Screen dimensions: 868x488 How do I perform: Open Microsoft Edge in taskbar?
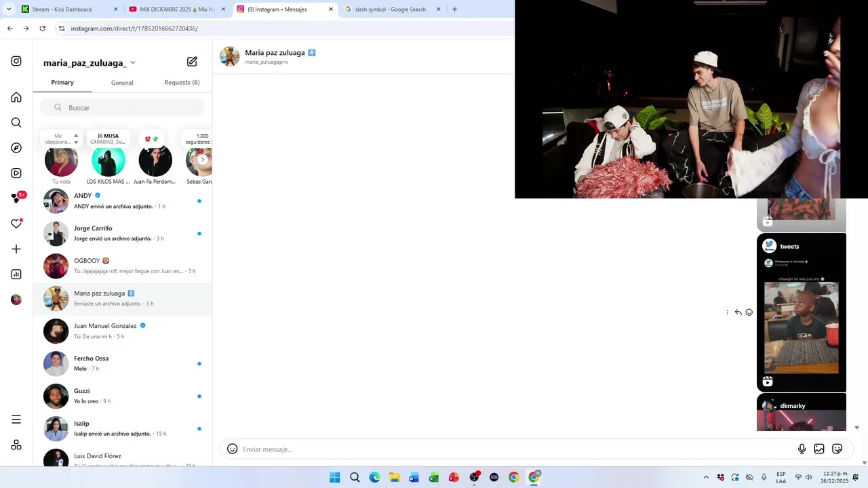(x=374, y=477)
